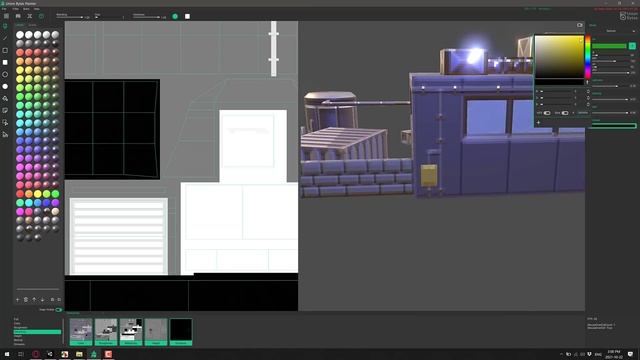The image size is (640, 360).
Task: Select the fourth plain gray texture thumbnail
Action: (156, 332)
